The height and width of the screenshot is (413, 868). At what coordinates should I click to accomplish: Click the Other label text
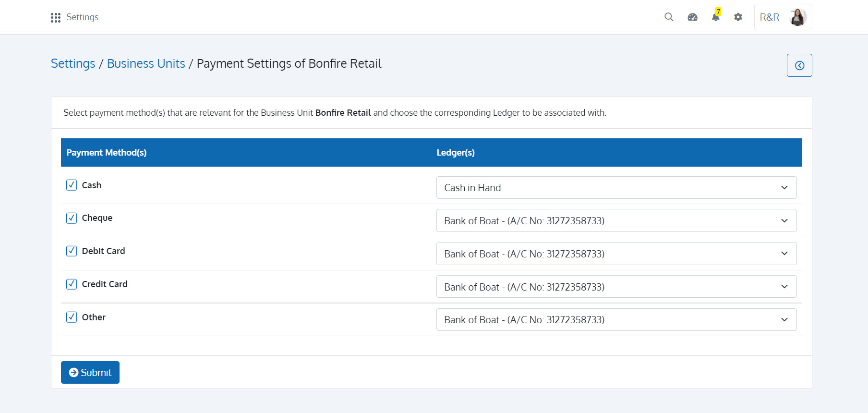pos(94,317)
